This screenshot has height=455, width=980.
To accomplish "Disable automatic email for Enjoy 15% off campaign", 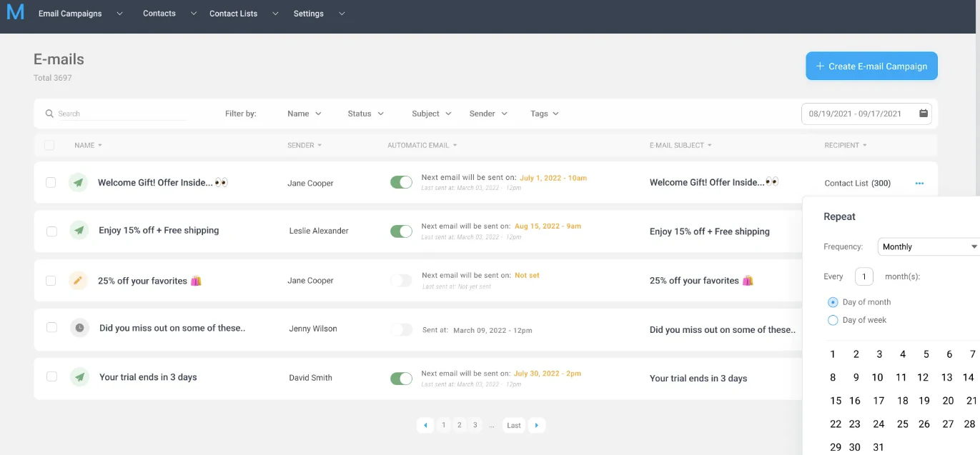I will (x=401, y=231).
